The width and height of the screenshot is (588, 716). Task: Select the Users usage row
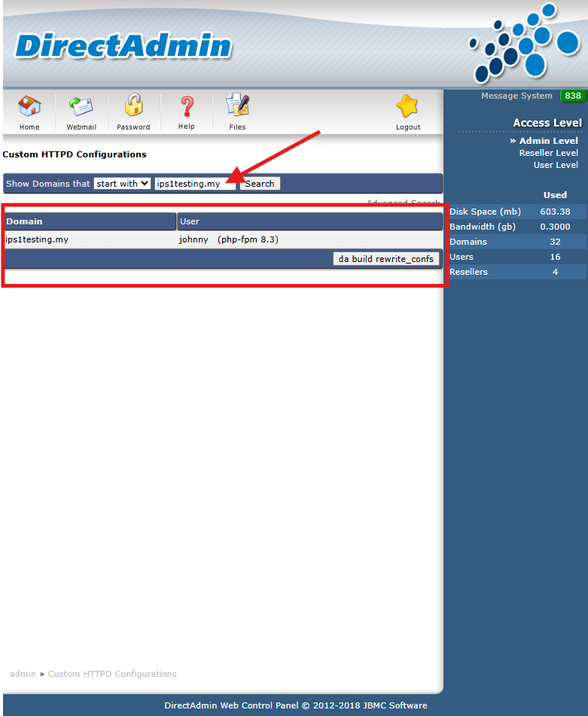tap(516, 257)
